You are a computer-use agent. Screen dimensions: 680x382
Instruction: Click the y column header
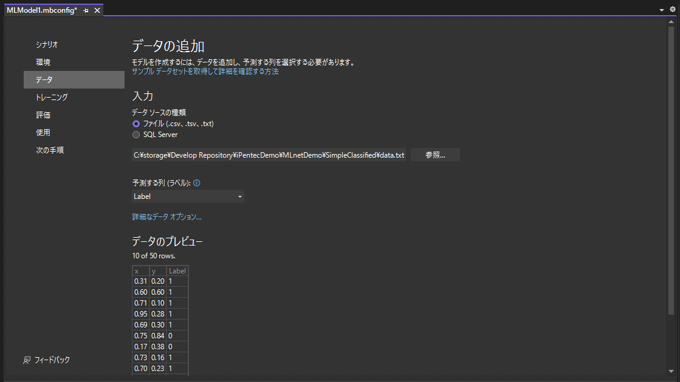coord(158,271)
